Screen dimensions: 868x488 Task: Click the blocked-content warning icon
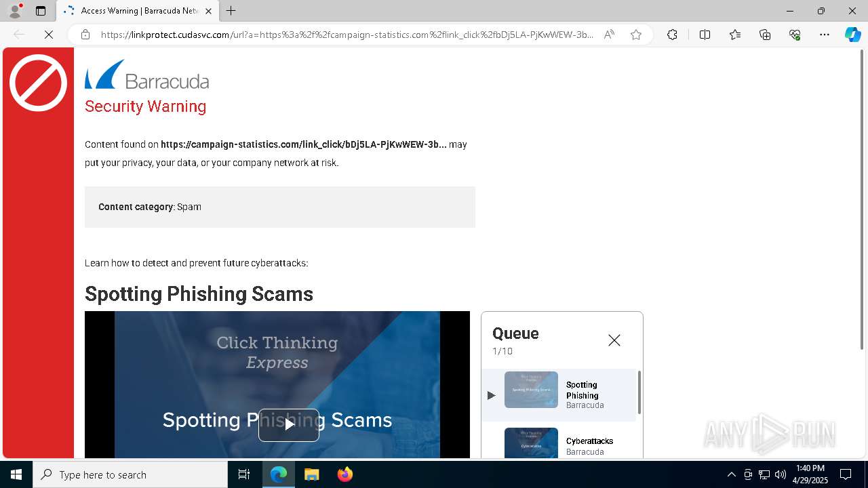click(38, 83)
